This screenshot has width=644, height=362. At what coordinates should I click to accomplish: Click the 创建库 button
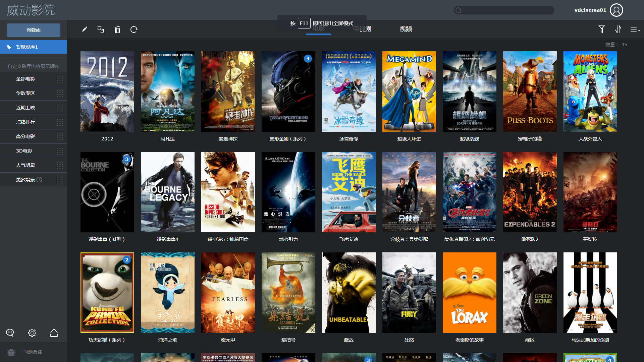pyautogui.click(x=34, y=30)
